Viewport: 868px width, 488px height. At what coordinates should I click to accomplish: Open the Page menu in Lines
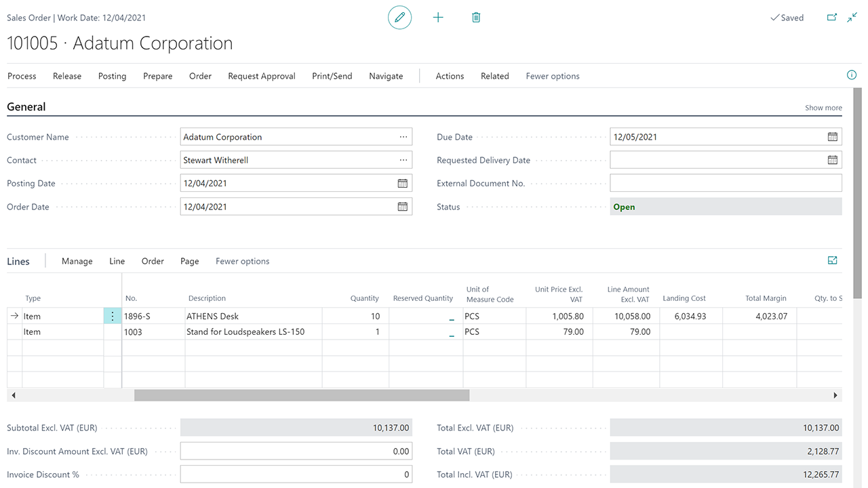point(190,261)
